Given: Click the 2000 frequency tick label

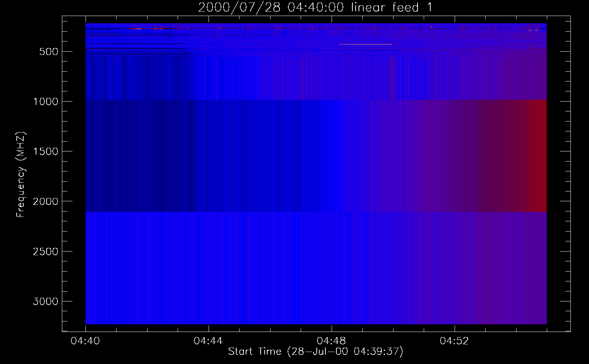Looking at the screenshot, I should [46, 202].
